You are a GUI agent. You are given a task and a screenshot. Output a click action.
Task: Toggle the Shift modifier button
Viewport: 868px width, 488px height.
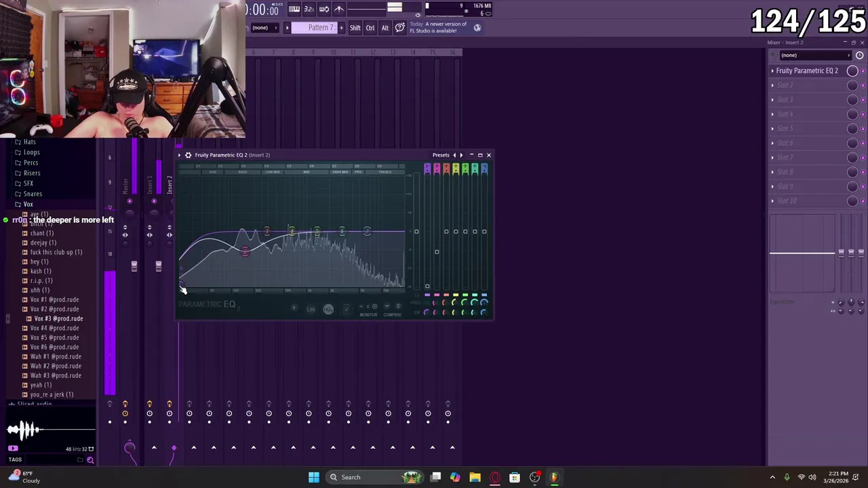(355, 28)
